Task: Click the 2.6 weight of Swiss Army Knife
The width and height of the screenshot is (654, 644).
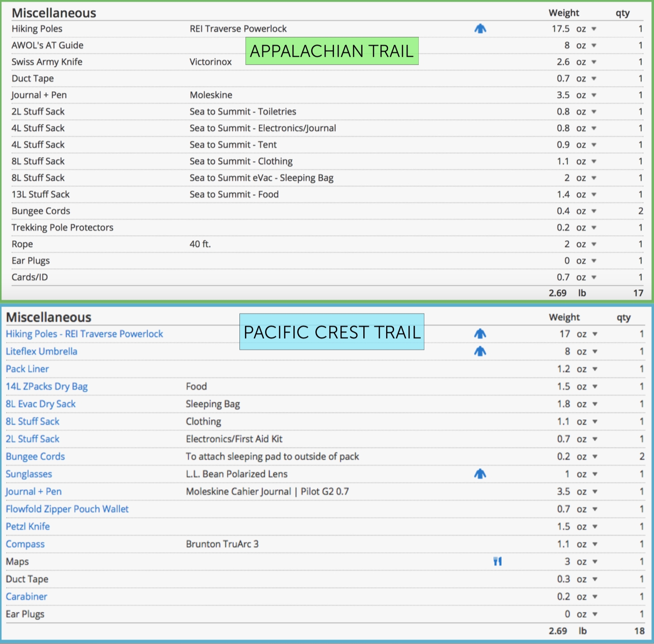Action: click(x=563, y=62)
